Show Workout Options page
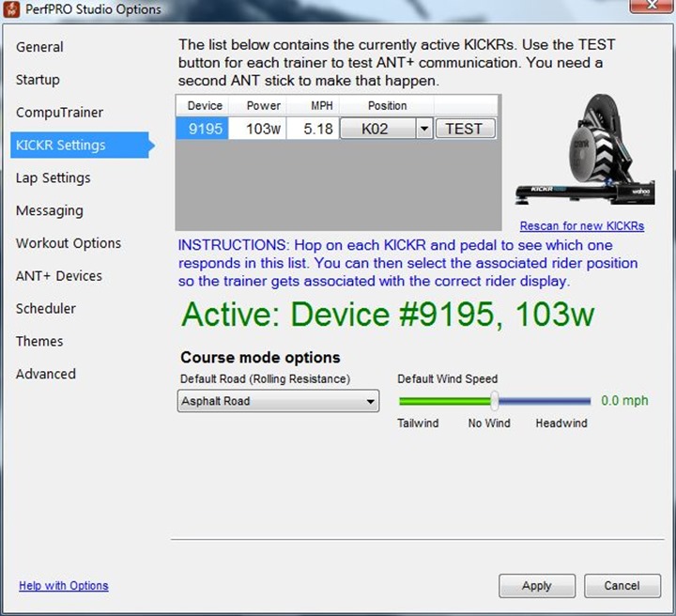 coord(69,243)
